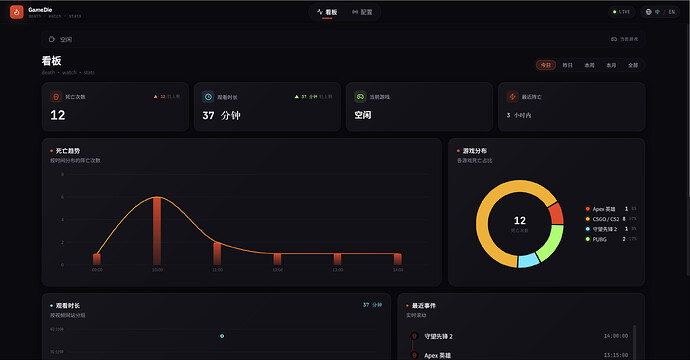Click the 守望先锋 2 event row

coord(518,336)
